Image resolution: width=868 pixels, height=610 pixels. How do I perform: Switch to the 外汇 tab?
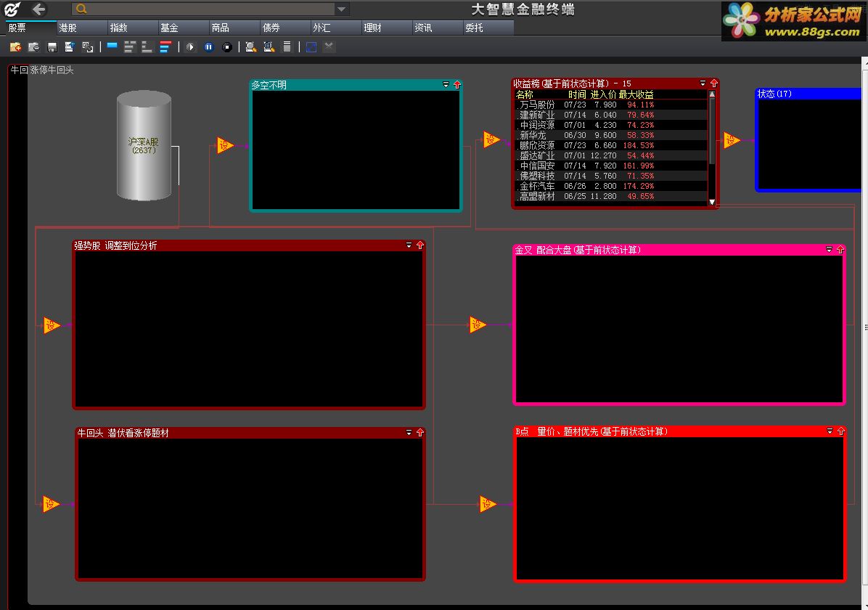point(335,28)
